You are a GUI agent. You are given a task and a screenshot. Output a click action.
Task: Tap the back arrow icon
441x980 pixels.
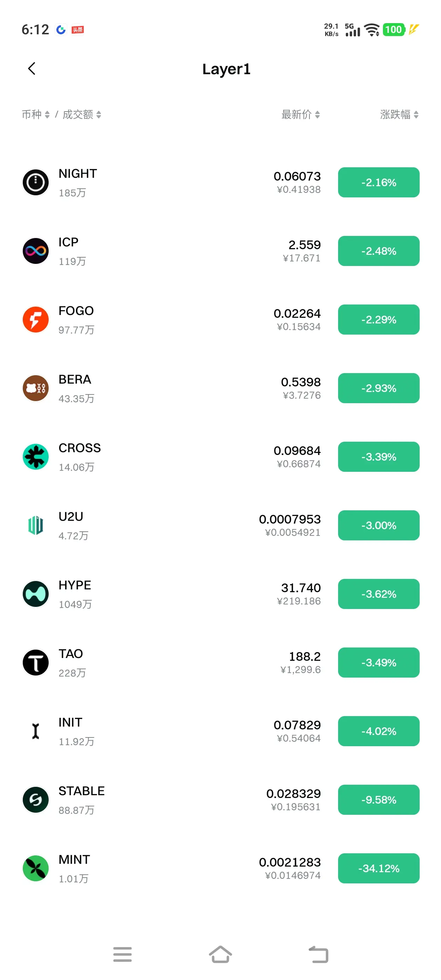32,69
